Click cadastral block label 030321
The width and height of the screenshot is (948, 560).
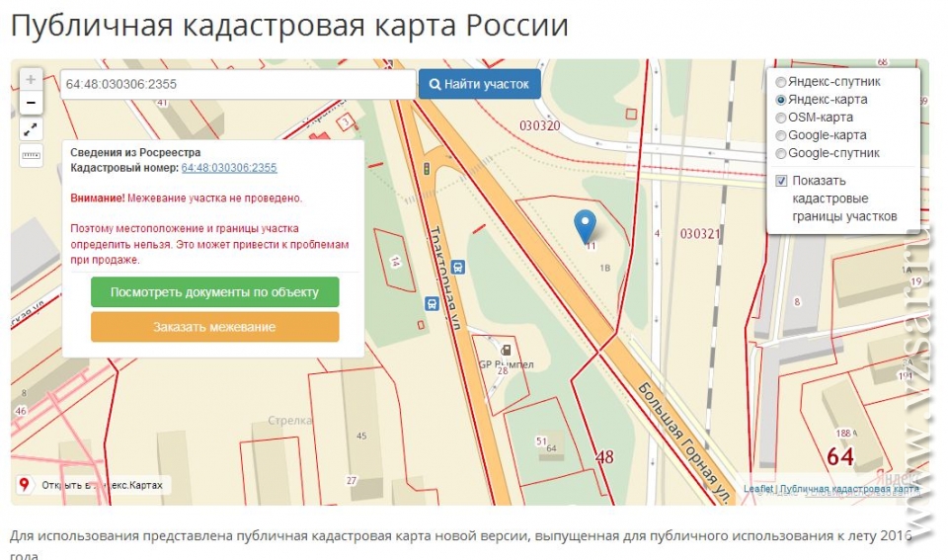tap(700, 234)
